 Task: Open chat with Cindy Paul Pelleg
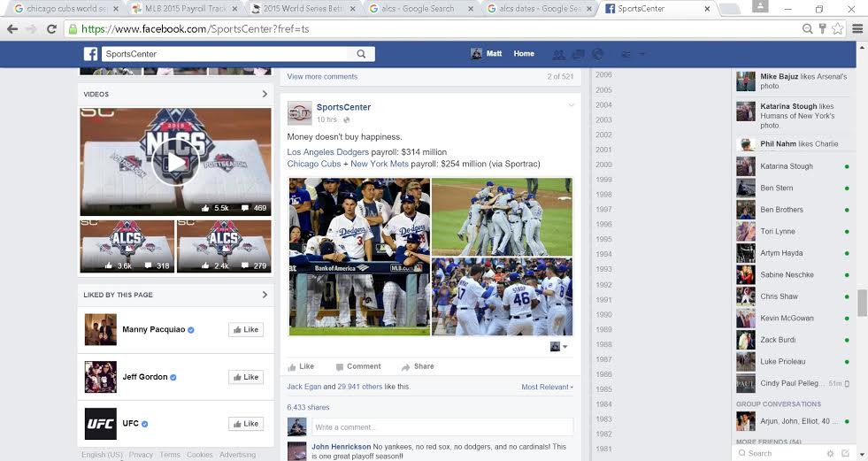794,383
